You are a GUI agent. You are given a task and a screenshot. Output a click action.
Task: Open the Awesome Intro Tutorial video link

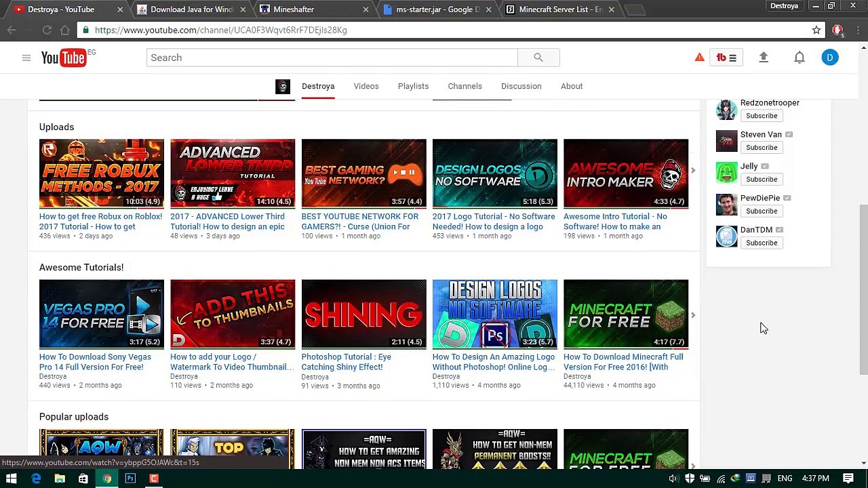[x=615, y=221]
